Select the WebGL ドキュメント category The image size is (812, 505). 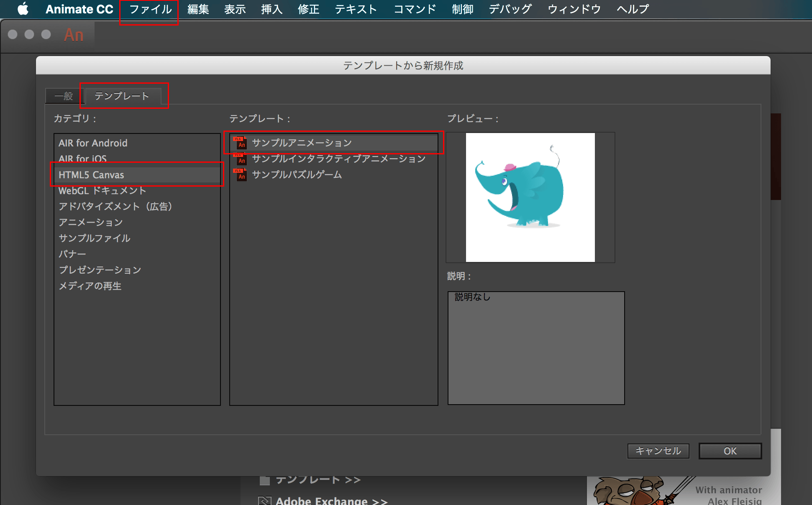137,191
